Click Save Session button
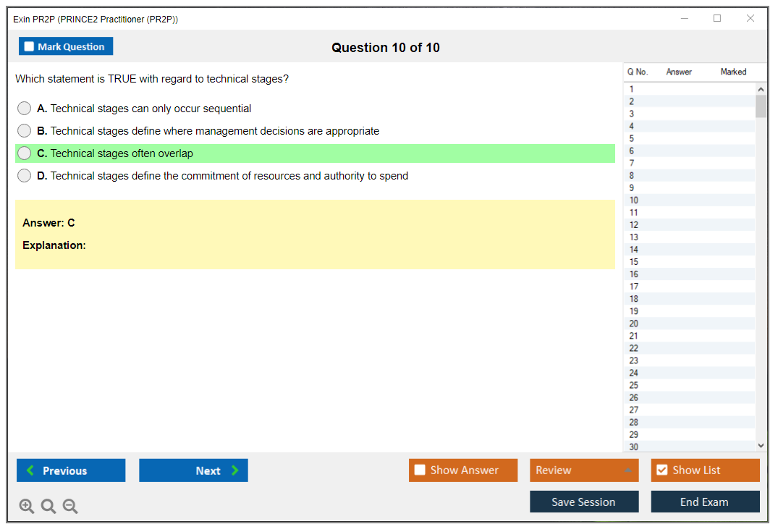This screenshot has height=532, width=778. [x=583, y=502]
